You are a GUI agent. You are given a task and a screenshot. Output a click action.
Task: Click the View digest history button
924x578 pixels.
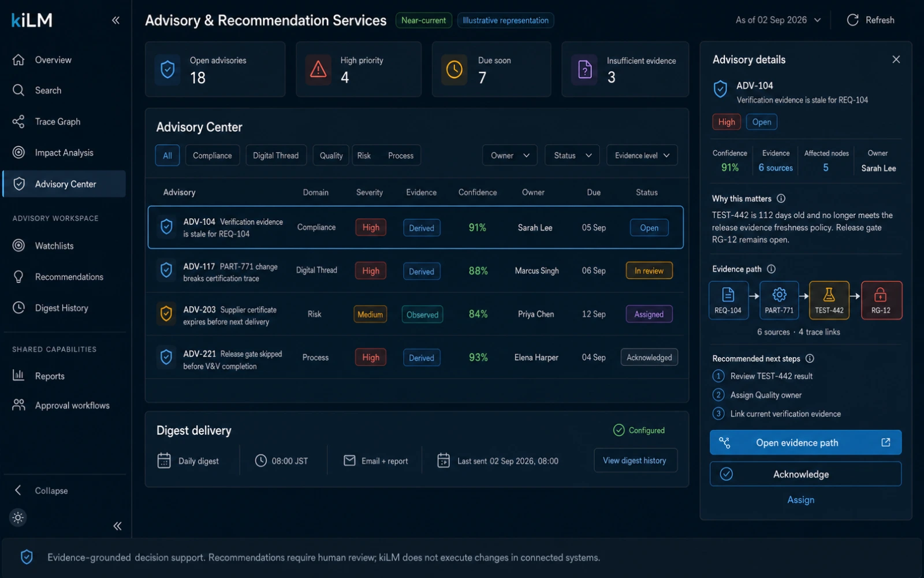(x=635, y=461)
